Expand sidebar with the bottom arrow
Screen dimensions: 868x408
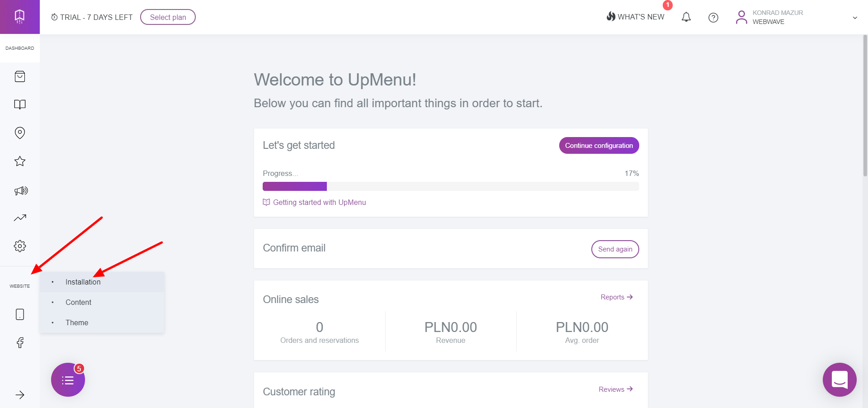click(20, 395)
